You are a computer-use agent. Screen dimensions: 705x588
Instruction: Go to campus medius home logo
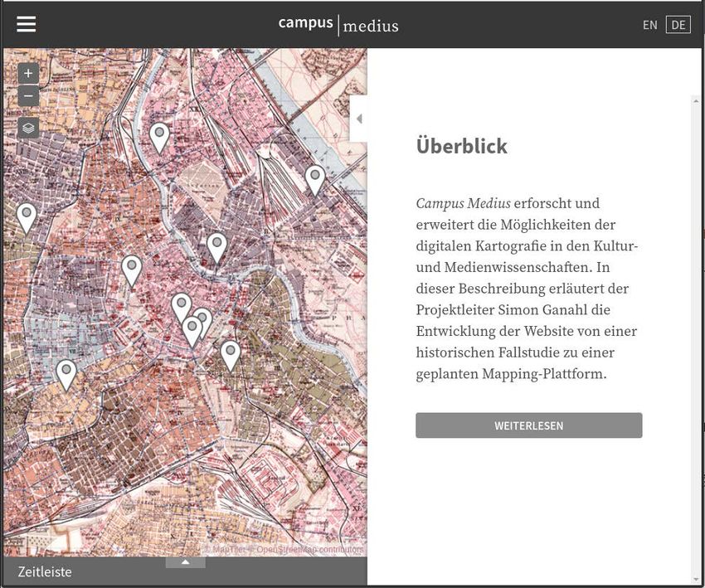tap(338, 25)
